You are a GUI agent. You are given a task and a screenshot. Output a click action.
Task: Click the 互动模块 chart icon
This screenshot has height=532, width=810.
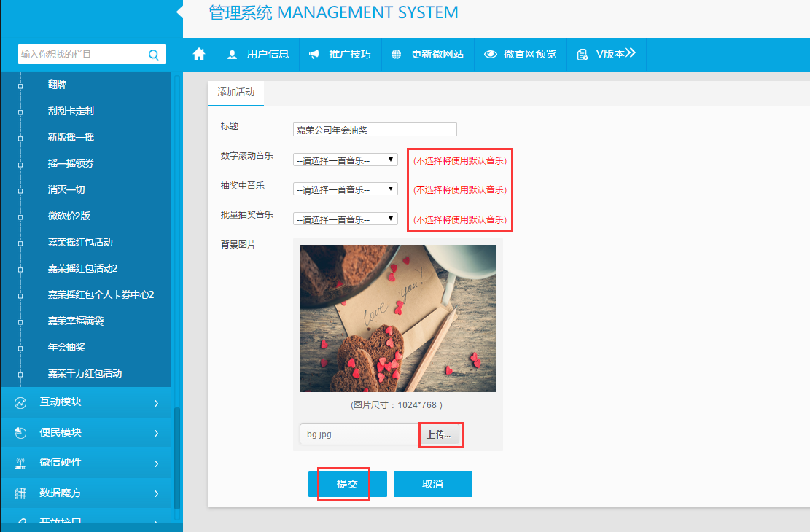(20, 402)
